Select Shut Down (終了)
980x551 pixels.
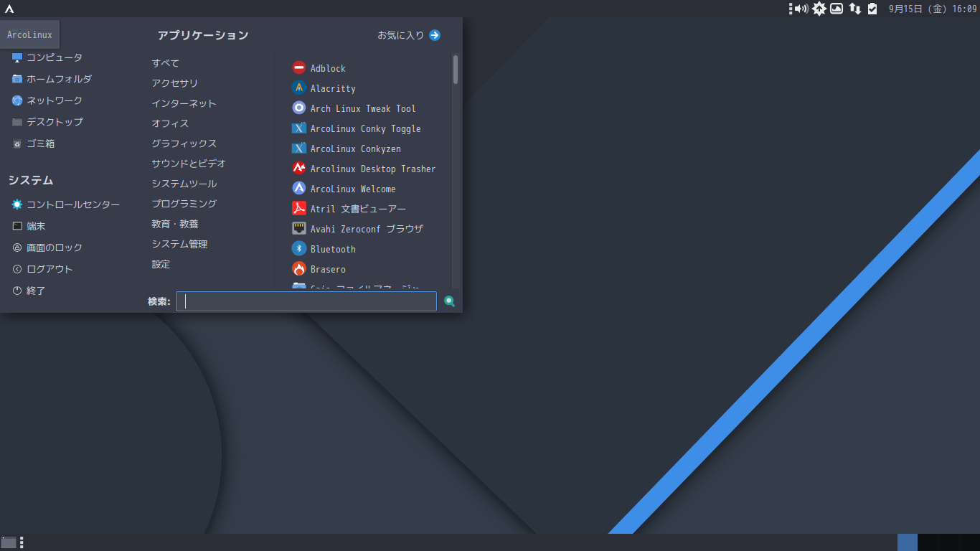coord(29,291)
